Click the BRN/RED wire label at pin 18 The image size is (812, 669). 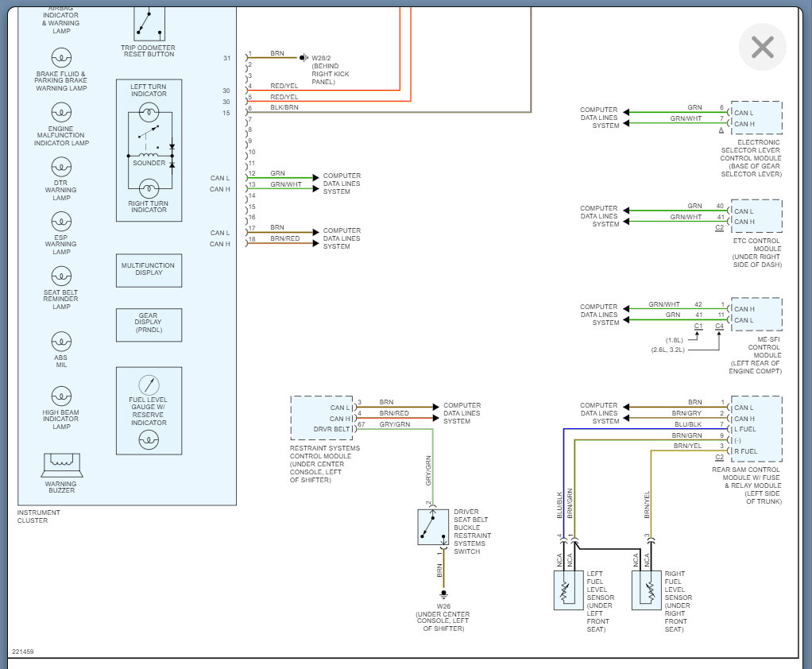click(284, 238)
